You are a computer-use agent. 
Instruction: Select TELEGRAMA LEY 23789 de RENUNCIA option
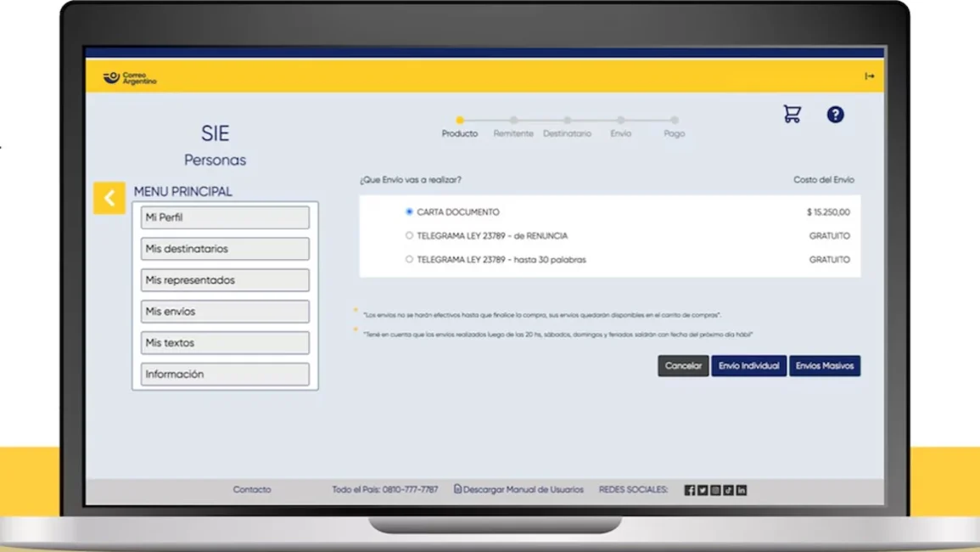(409, 236)
